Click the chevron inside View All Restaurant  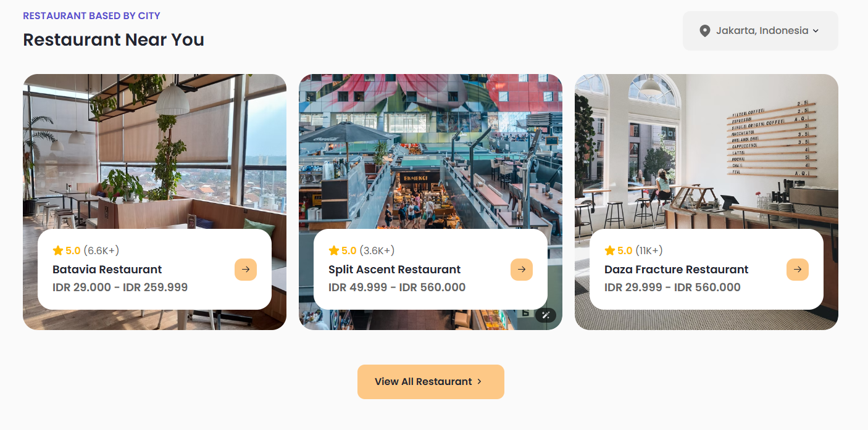pos(480,382)
